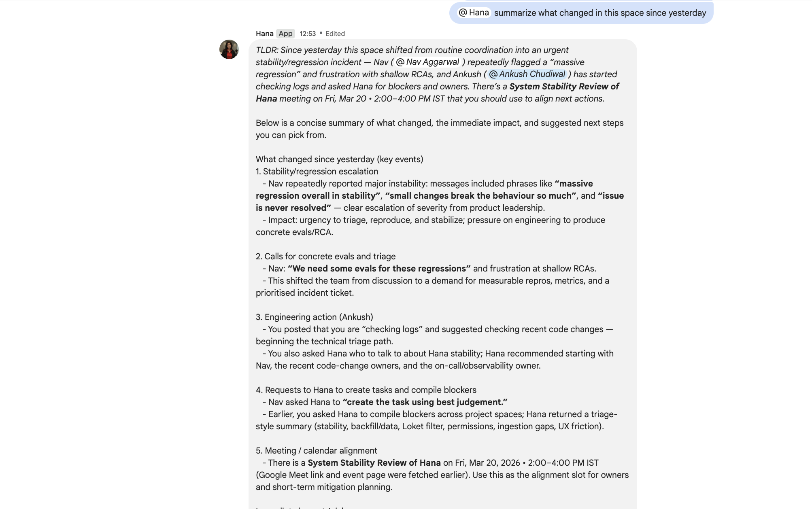Open the @Ankush Chudiwal mention chip

(x=527, y=74)
